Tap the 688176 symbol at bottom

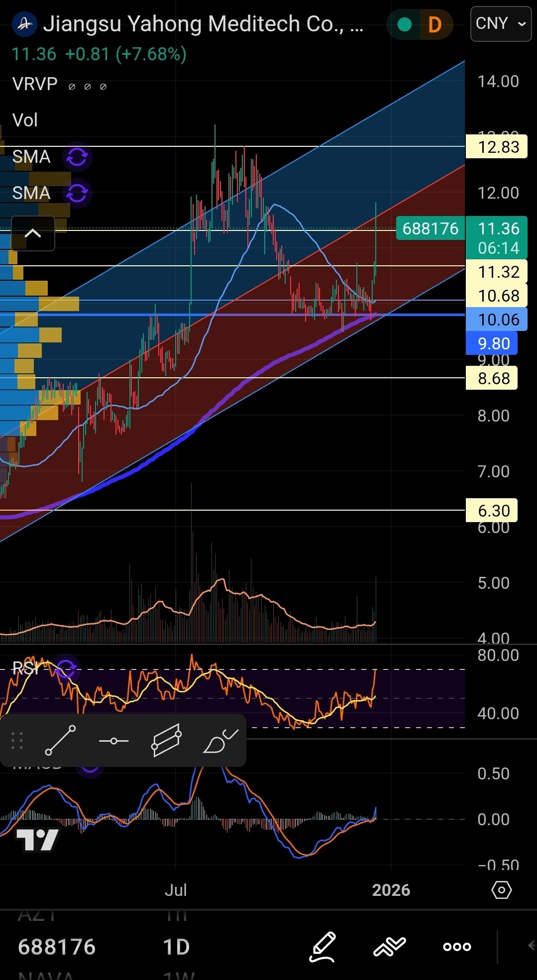click(x=57, y=947)
